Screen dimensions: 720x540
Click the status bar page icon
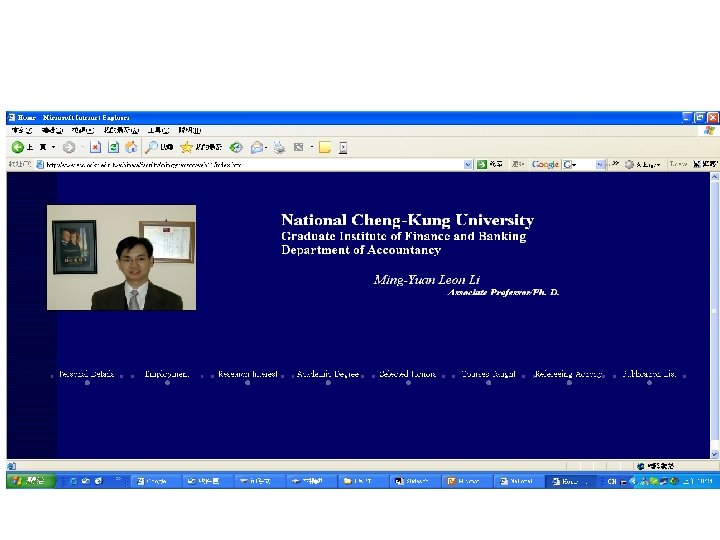point(11,466)
